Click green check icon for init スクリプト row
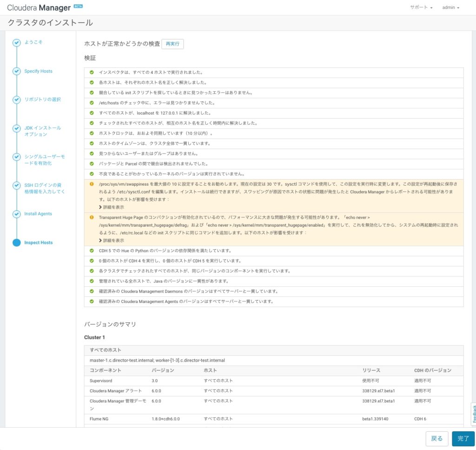 92,92
